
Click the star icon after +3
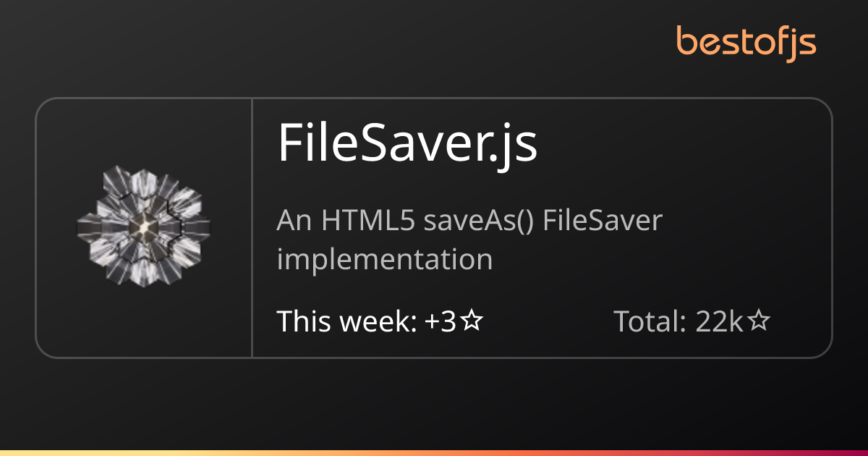coord(472,321)
